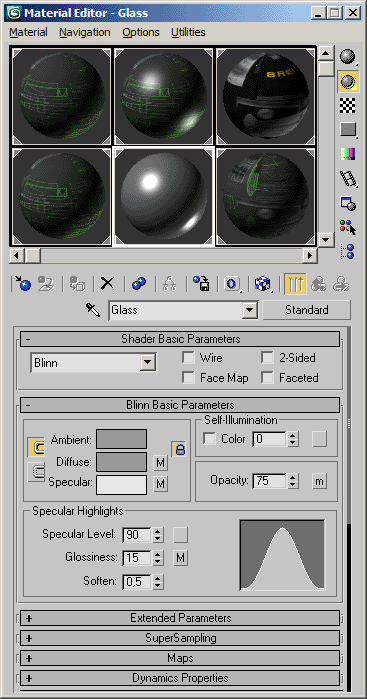Click Reset Map/Mtl to Default X icon
Screen dimensions: 367x699
click(x=107, y=284)
